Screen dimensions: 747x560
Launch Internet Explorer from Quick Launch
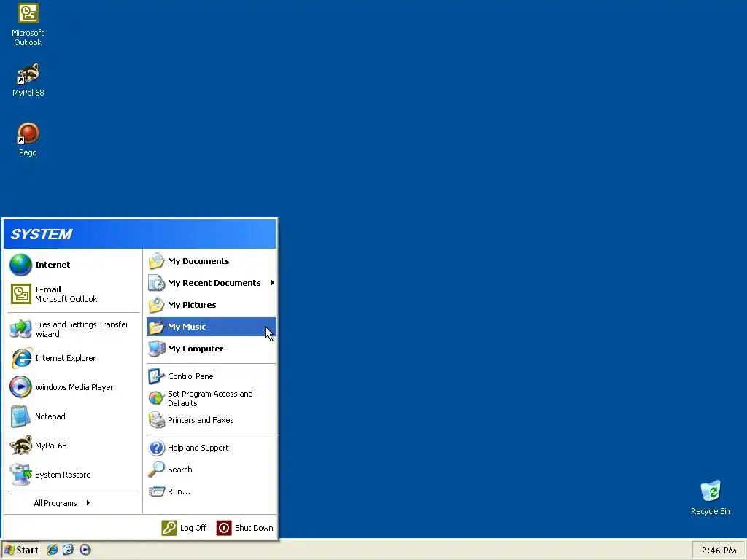(x=52, y=550)
